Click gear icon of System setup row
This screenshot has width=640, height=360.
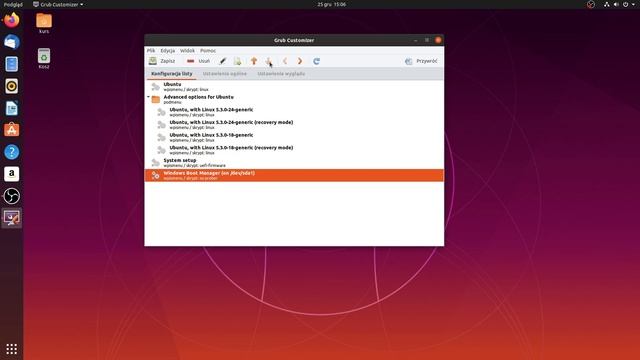156,163
